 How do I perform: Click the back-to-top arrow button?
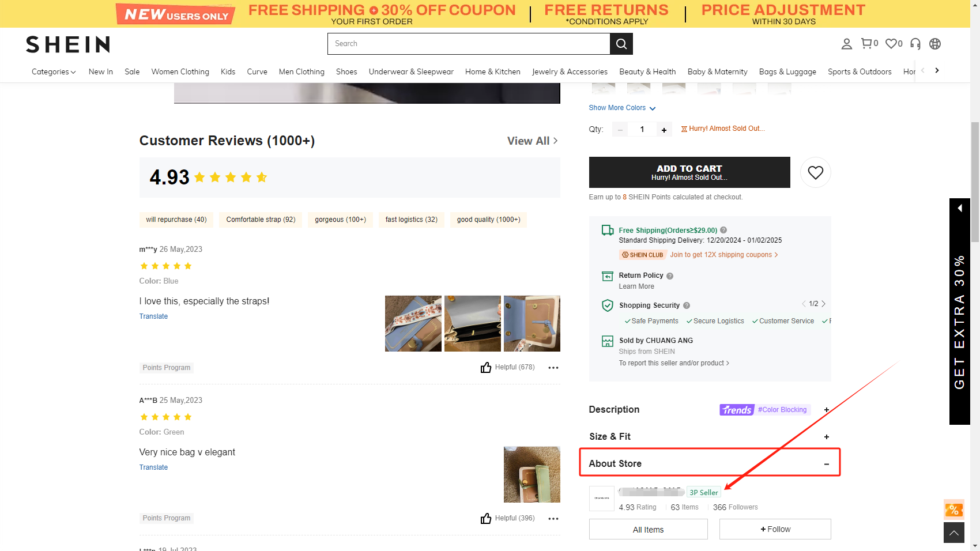[x=954, y=533]
